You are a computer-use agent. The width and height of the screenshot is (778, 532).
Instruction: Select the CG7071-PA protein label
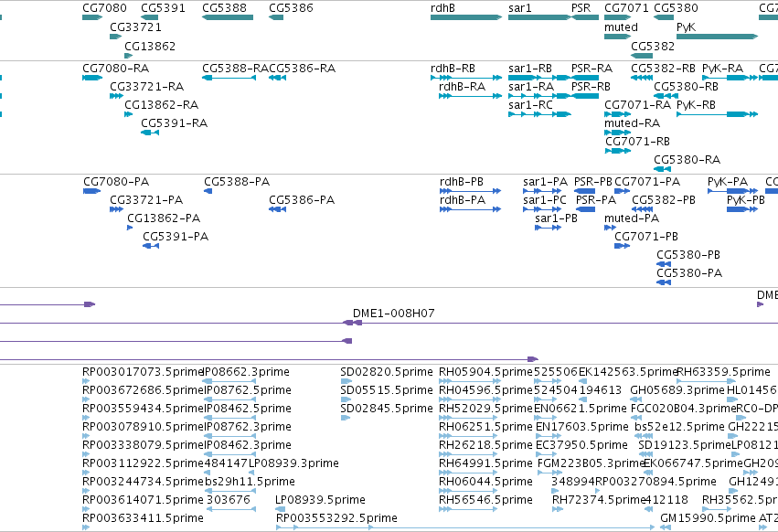coord(647,182)
